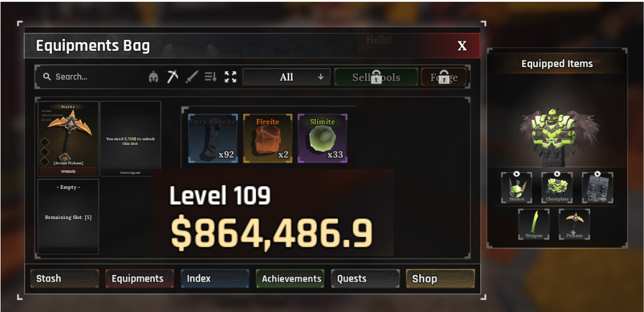Click the locked Sell Tools button

377,77
